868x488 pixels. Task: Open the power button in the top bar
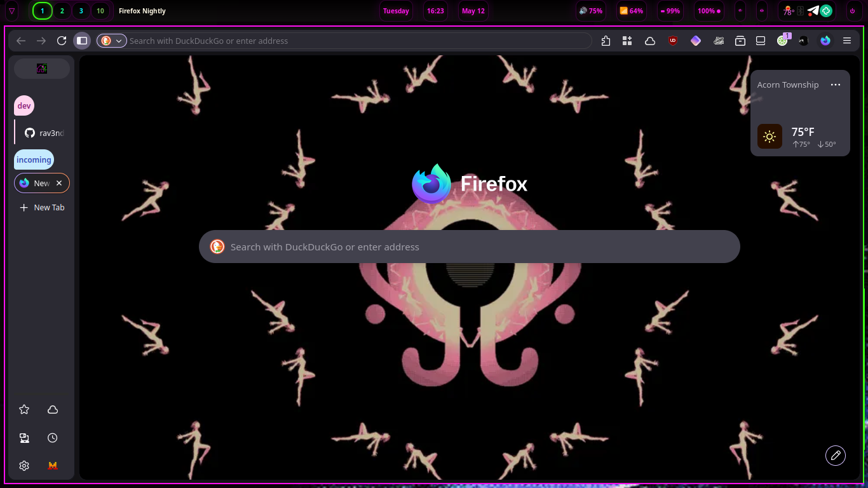pyautogui.click(x=852, y=11)
